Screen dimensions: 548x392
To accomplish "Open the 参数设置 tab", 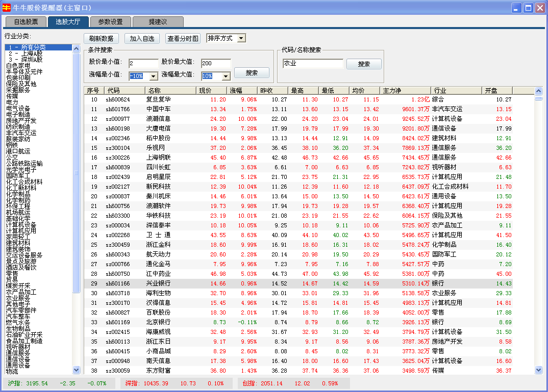I will coord(110,22).
